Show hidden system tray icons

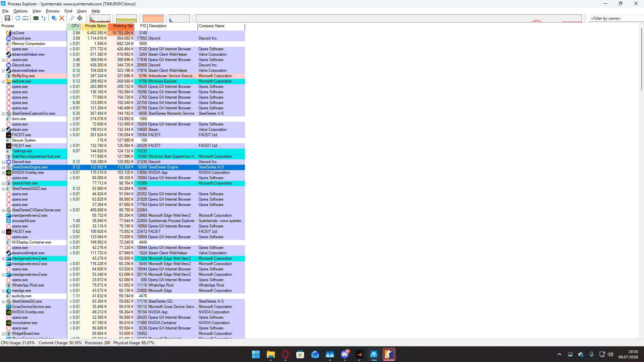[x=559, y=354]
